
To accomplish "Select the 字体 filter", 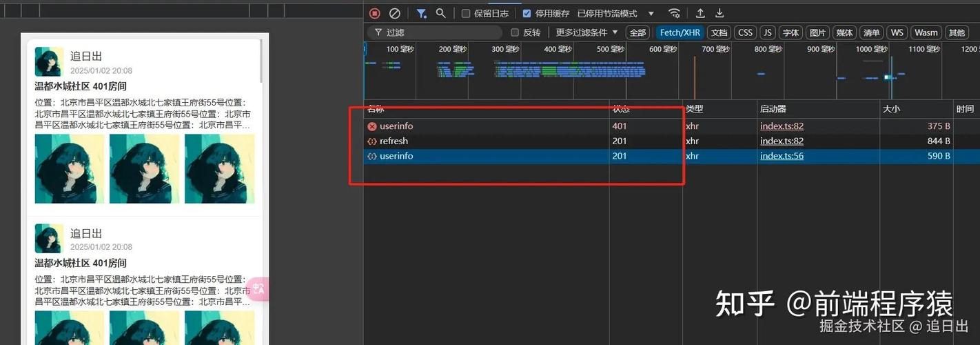I will pyautogui.click(x=791, y=32).
